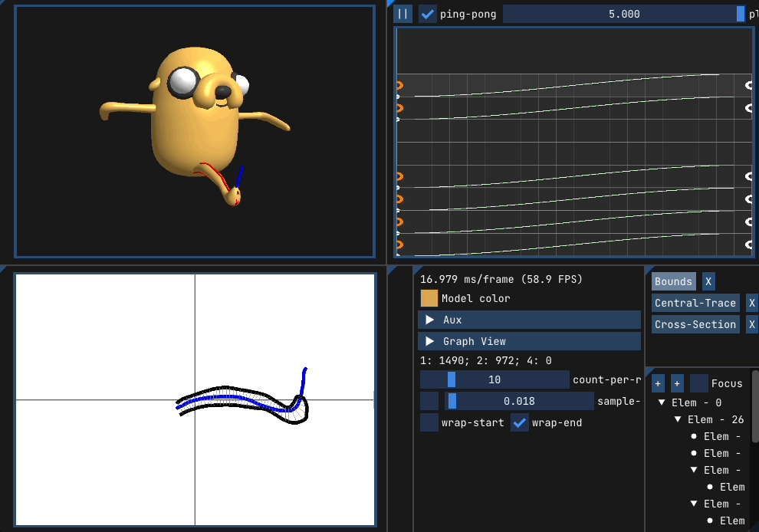Pause the animation playback
This screenshot has height=532, width=759.
click(402, 14)
